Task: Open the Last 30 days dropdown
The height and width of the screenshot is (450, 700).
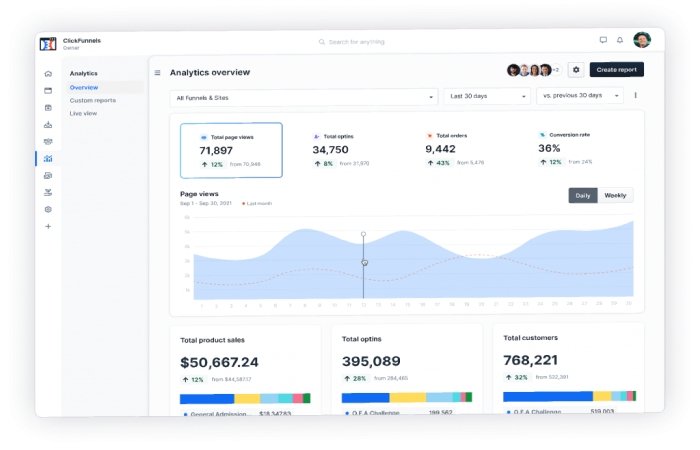Action: (x=487, y=96)
